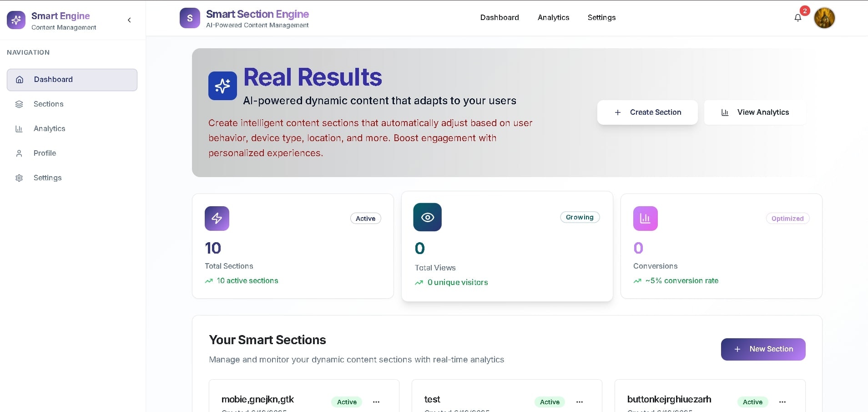Click the lightning bolt Total Sections icon
Viewport: 868px width, 412px height.
point(217,219)
